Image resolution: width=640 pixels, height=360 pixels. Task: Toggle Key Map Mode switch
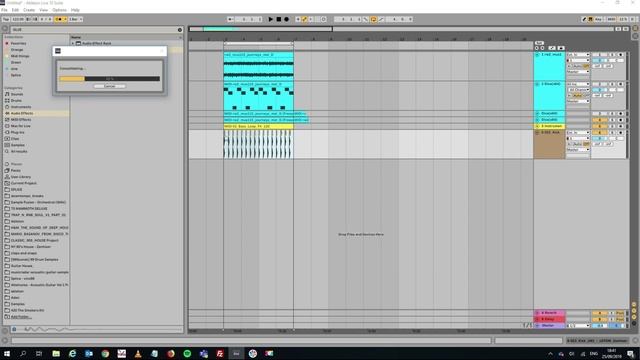[599, 19]
